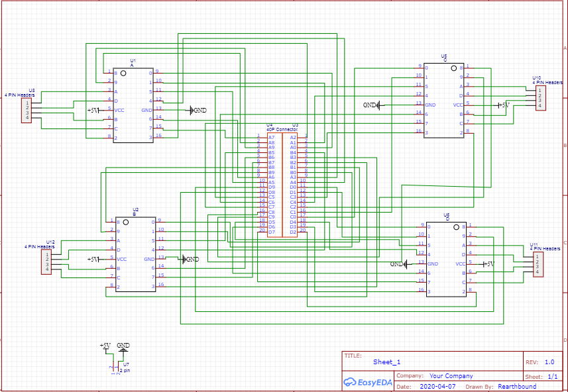Click the pin-1 circle marker on U2 chip
568x392 pixels.
click(126, 222)
